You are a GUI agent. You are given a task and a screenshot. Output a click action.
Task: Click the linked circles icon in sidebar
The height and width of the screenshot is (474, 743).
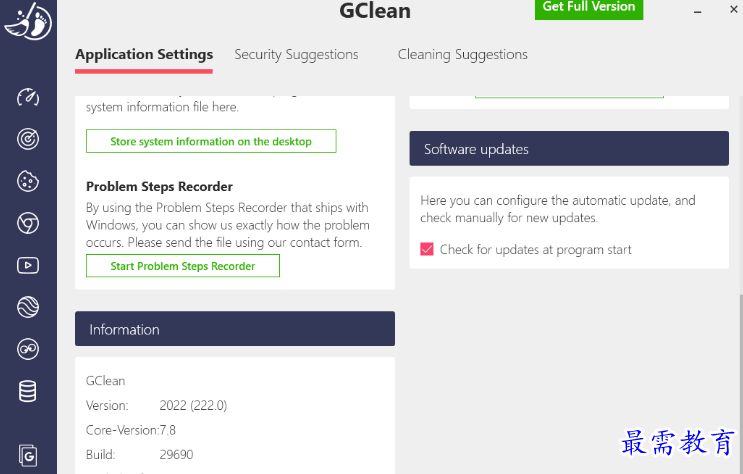coord(28,348)
